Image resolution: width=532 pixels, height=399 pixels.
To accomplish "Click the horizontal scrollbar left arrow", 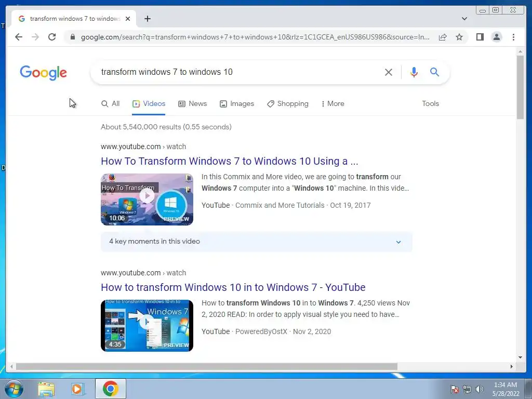I will click(11, 366).
